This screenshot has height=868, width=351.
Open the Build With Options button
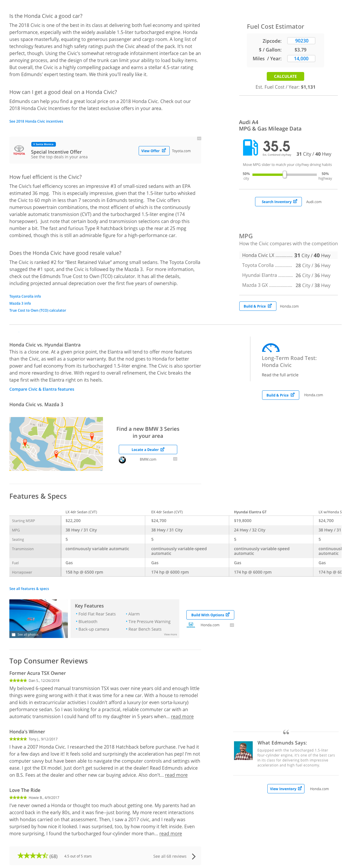[210, 615]
